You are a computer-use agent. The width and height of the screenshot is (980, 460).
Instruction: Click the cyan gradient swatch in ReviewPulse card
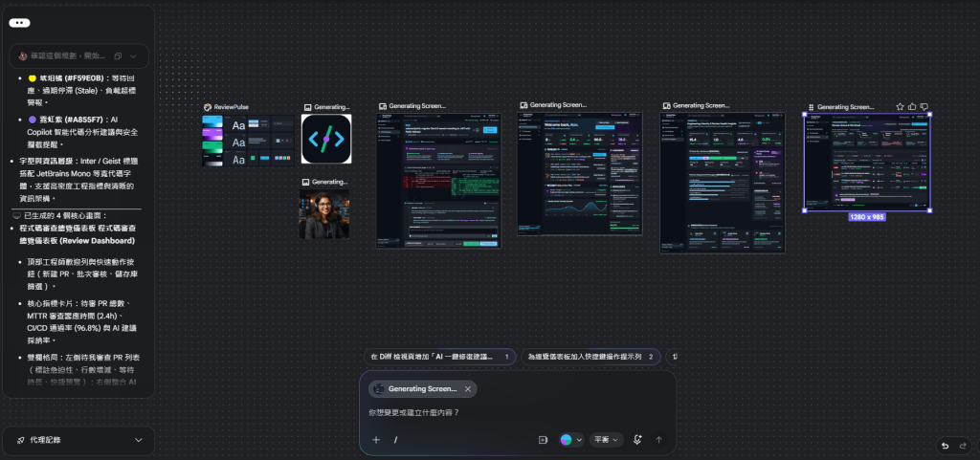(x=212, y=121)
